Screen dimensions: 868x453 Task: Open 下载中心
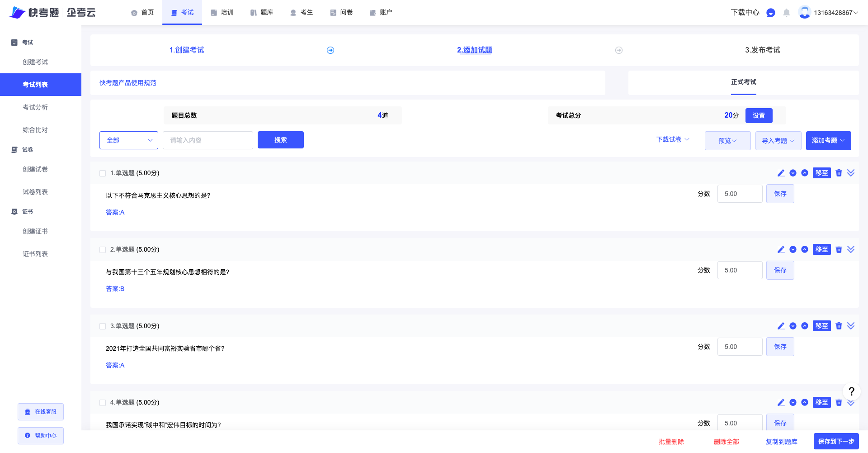point(745,13)
